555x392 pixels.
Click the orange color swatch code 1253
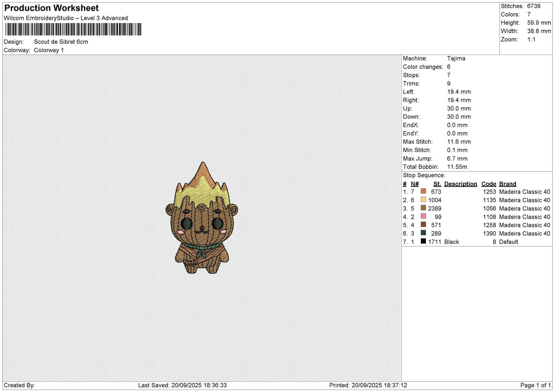(423, 191)
